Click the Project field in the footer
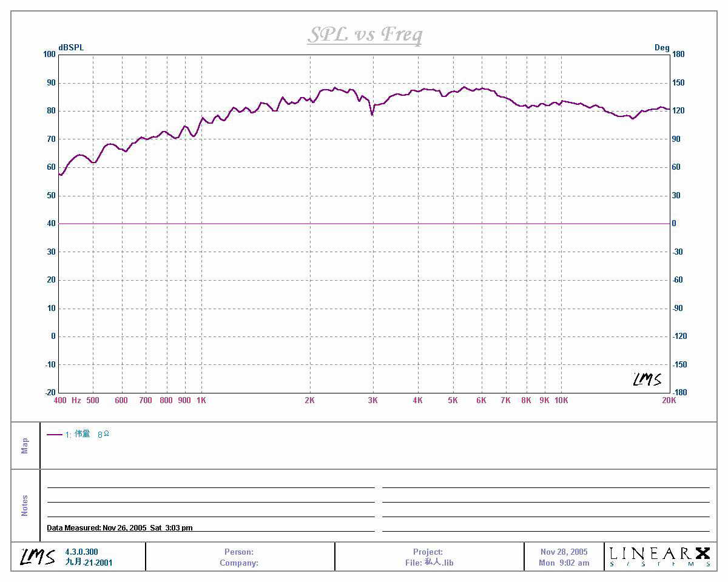Image resolution: width=728 pixels, height=582 pixels. click(x=428, y=552)
